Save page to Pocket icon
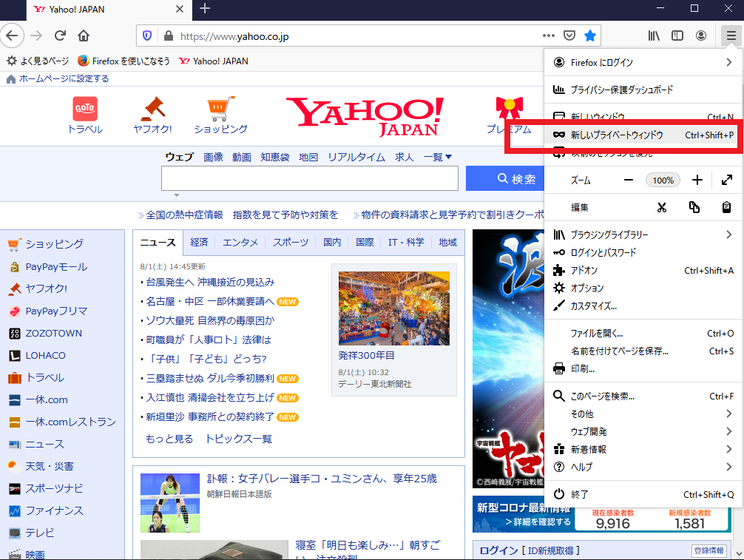This screenshot has height=560, width=744. [x=569, y=36]
